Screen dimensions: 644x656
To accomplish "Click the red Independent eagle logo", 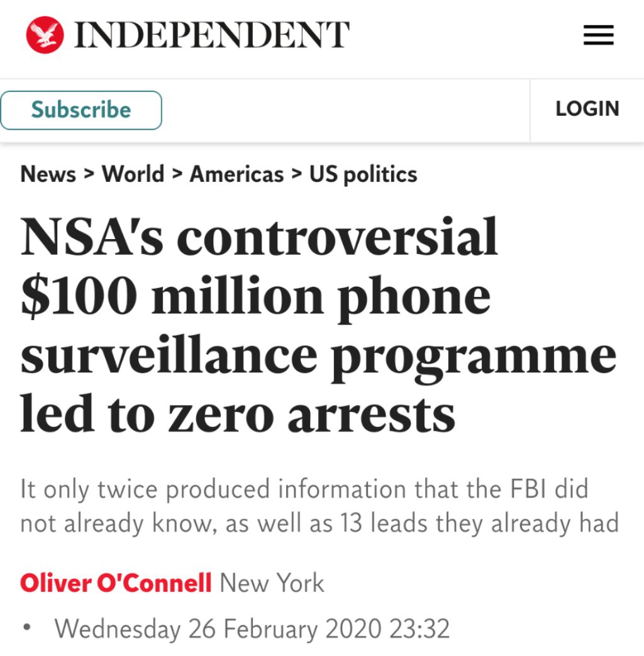I will click(x=45, y=35).
